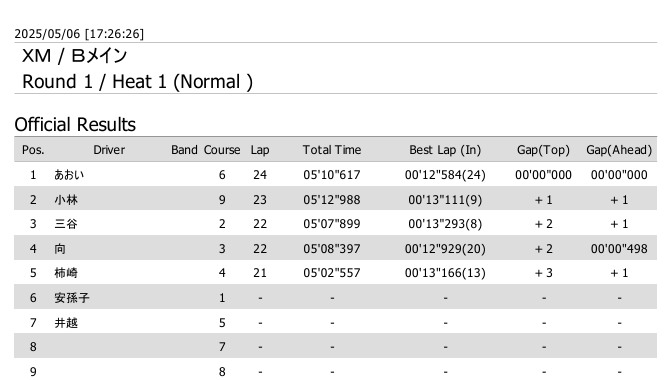
Task: Click driver name 安孫子
Action: coord(72,298)
